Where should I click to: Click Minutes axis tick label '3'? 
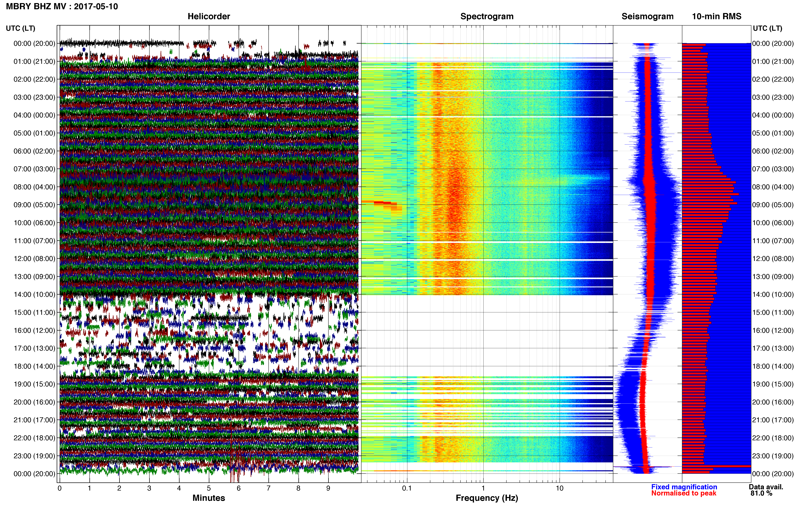pyautogui.click(x=149, y=488)
